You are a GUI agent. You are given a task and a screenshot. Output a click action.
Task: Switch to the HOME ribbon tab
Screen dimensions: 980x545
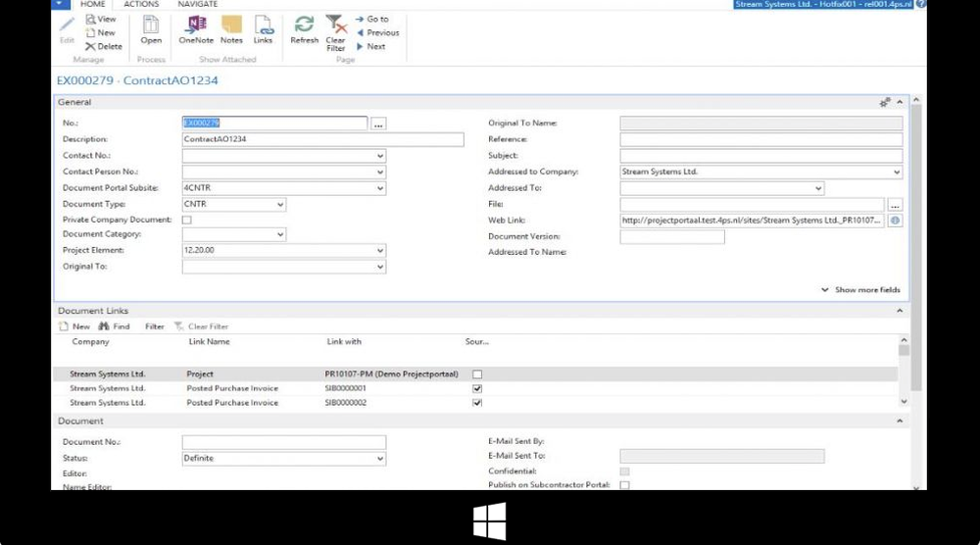click(92, 4)
